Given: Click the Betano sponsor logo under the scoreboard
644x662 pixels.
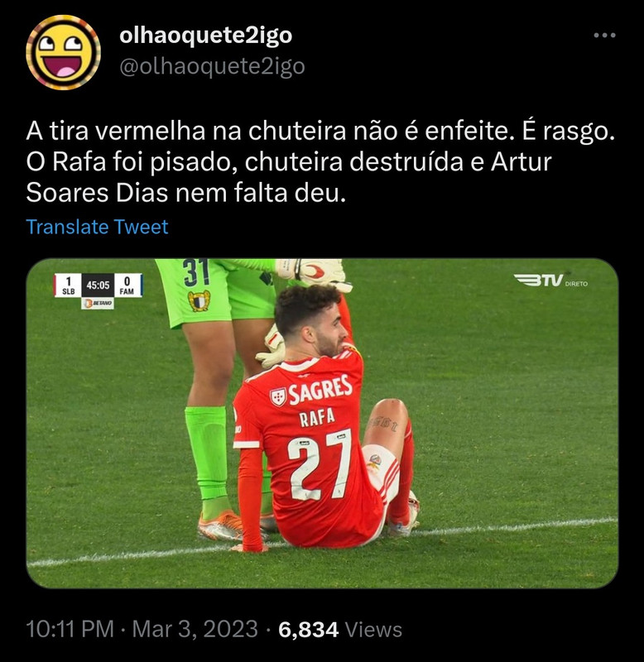Looking at the screenshot, I should point(98,303).
